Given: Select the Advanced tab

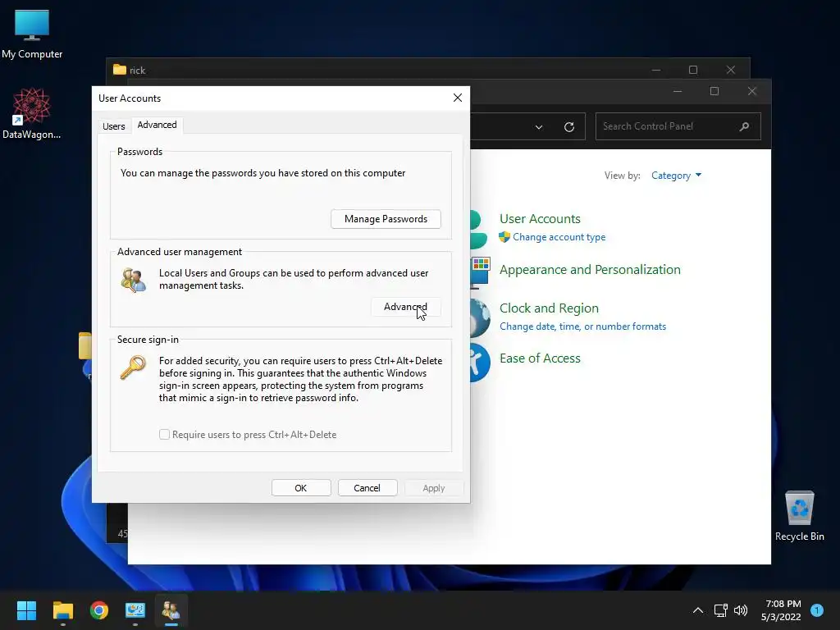Looking at the screenshot, I should tap(157, 125).
